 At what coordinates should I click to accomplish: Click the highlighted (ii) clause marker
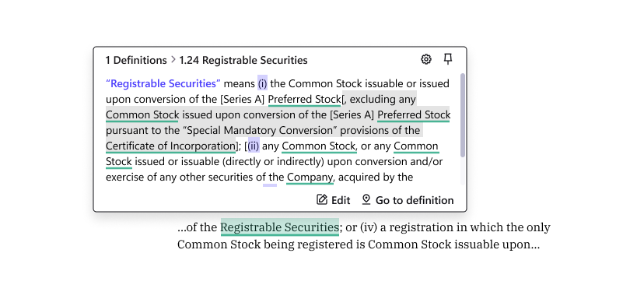point(254,146)
